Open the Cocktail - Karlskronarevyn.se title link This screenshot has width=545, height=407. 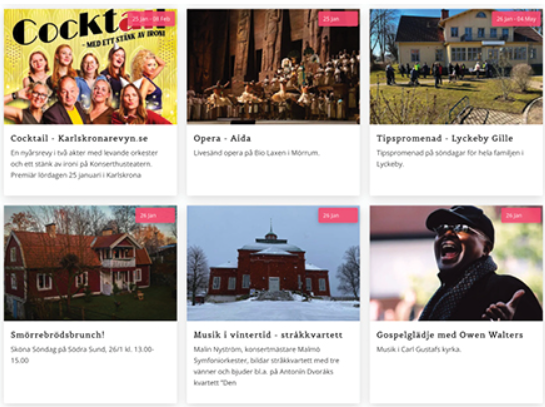[79, 138]
